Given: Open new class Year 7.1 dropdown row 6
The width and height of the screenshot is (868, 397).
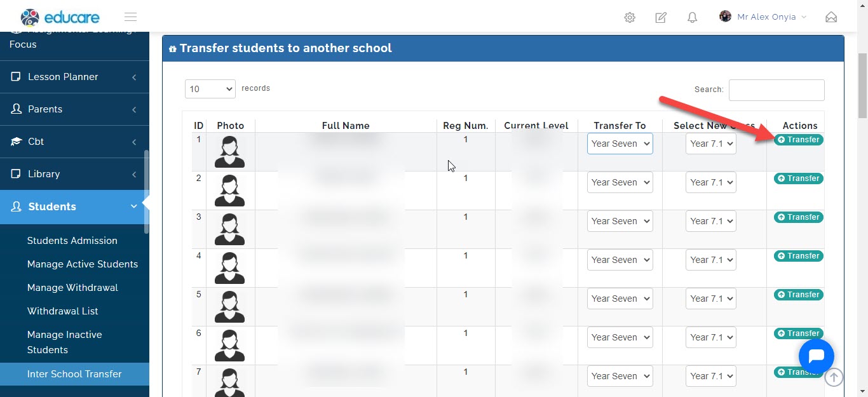Looking at the screenshot, I should 711,337.
